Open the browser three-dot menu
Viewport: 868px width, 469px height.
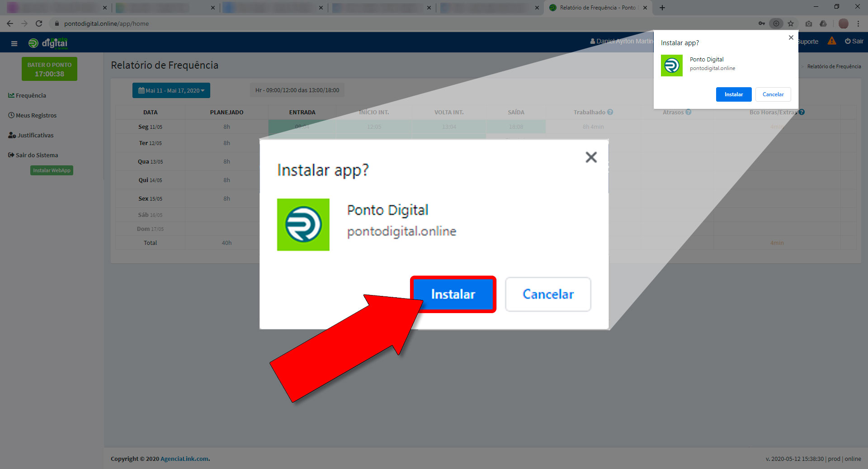pyautogui.click(x=859, y=23)
